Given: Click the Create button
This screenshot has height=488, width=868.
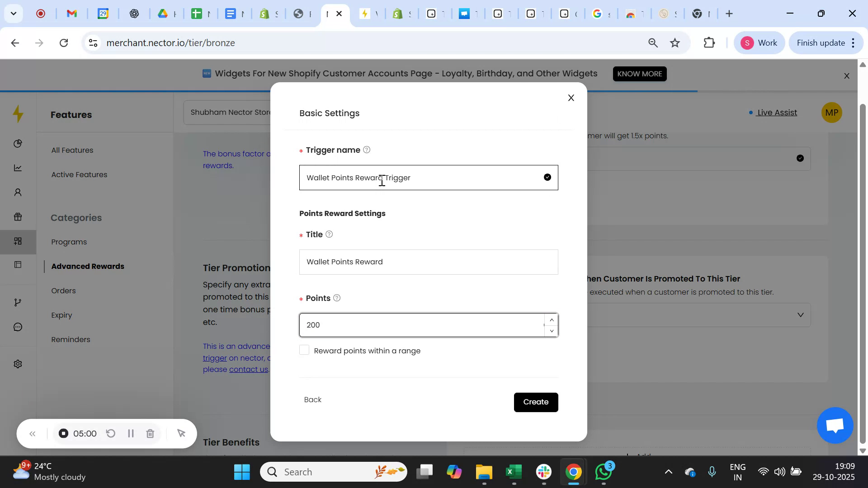Looking at the screenshot, I should (536, 402).
